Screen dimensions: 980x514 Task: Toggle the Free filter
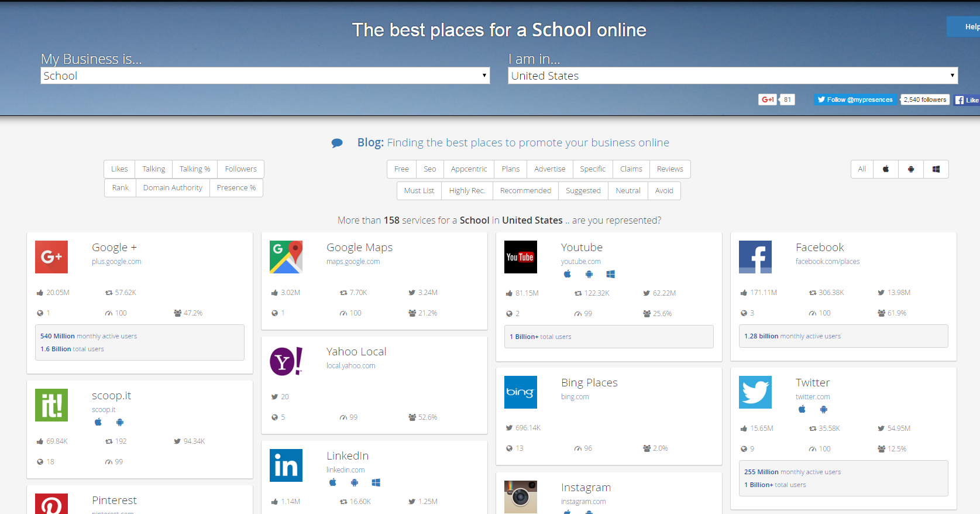401,169
